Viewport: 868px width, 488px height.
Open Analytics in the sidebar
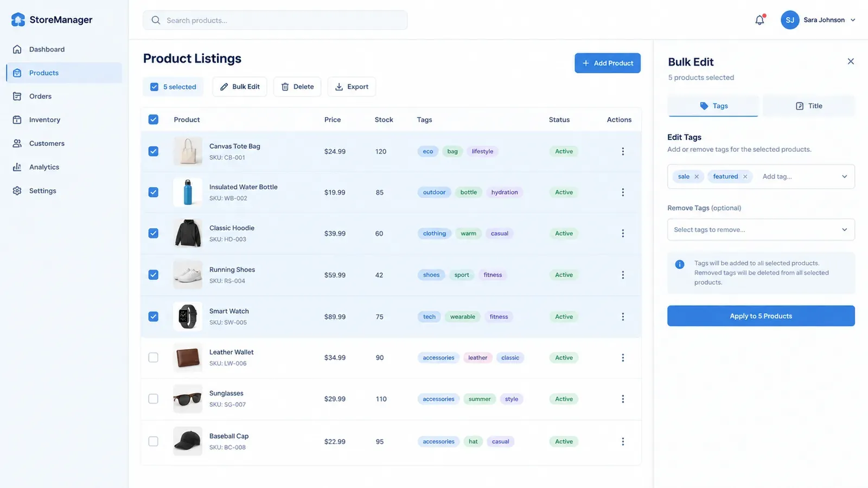(64, 167)
